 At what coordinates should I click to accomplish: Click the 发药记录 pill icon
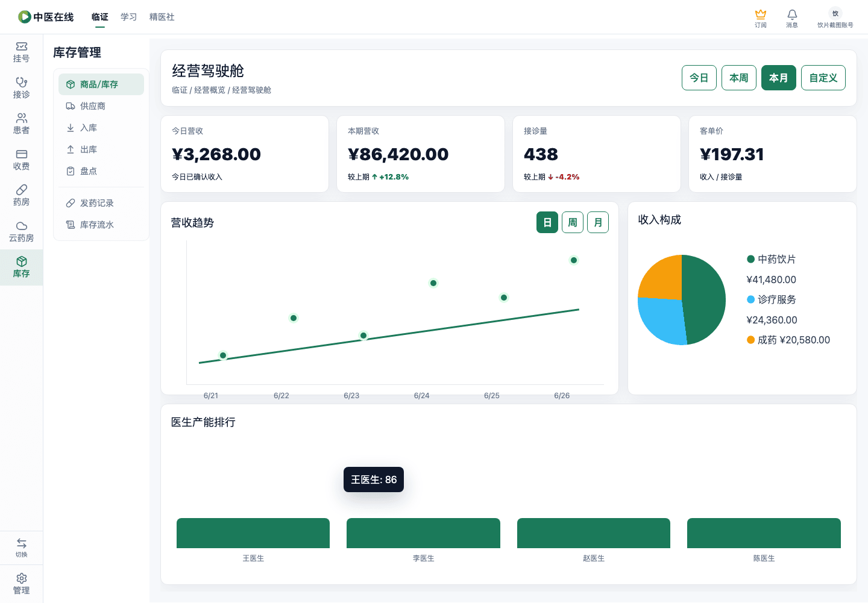pos(71,203)
